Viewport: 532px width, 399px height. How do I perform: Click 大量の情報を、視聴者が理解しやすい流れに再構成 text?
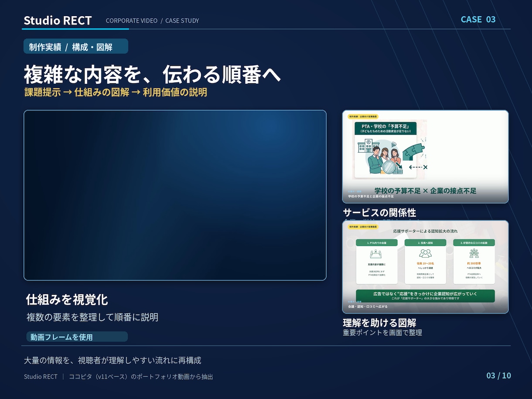click(x=113, y=361)
